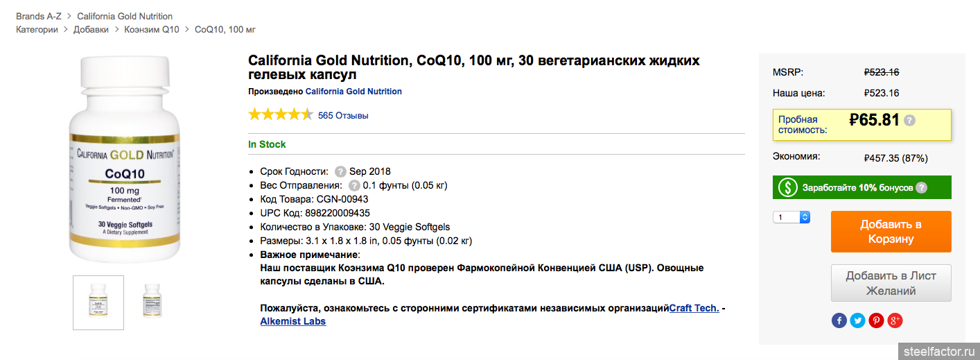Click the Добавить в Корзину button
This screenshot has width=980, height=360.
(891, 232)
